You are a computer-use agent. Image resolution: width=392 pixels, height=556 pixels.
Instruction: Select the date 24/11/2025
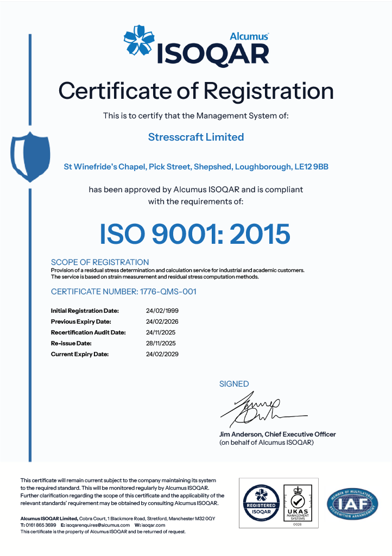point(161,332)
